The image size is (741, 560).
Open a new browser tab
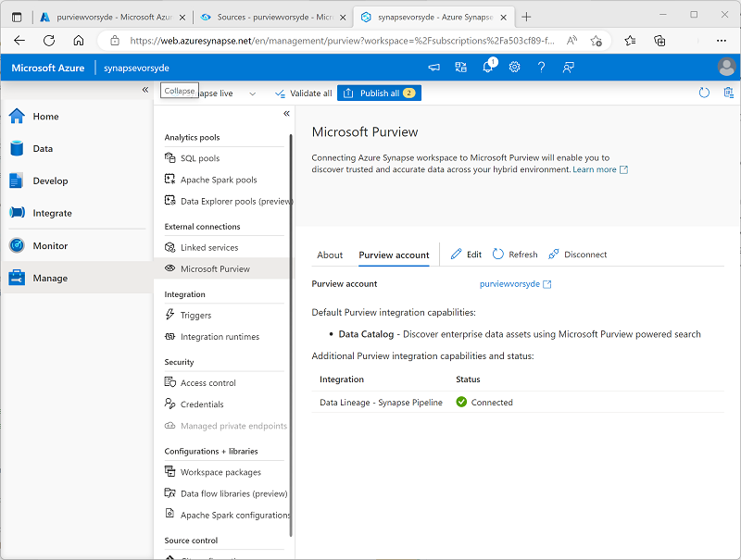(x=526, y=17)
